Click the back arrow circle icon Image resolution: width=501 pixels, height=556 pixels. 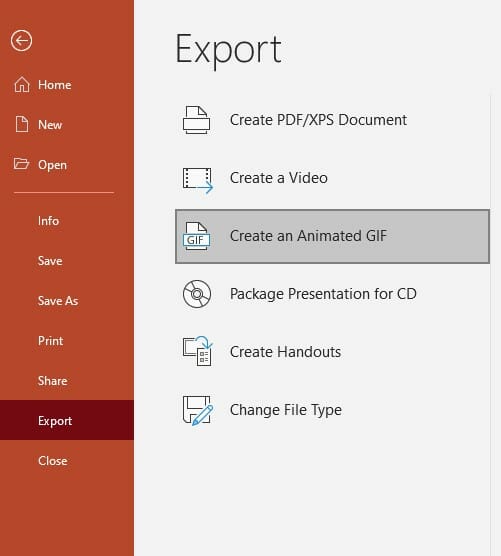pyautogui.click(x=21, y=41)
